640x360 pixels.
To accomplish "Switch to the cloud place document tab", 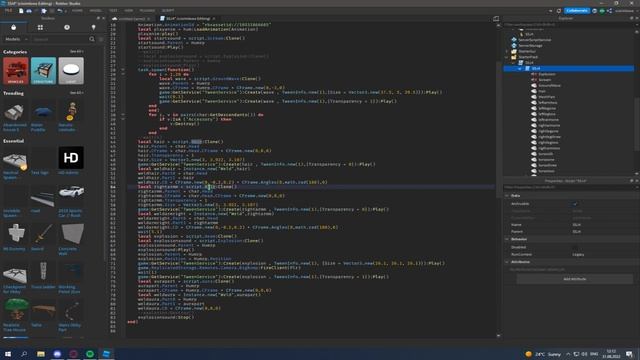I will pos(131,19).
